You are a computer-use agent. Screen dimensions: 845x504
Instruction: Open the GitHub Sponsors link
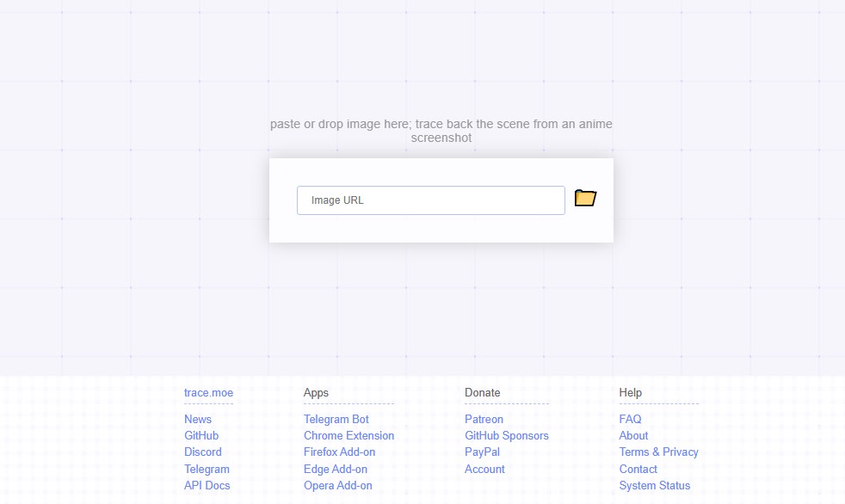click(506, 435)
